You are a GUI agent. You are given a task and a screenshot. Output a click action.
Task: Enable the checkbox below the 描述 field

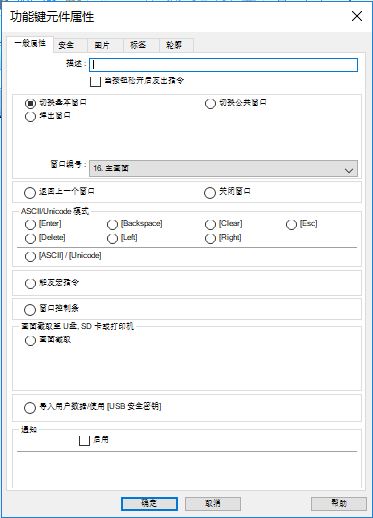point(95,81)
